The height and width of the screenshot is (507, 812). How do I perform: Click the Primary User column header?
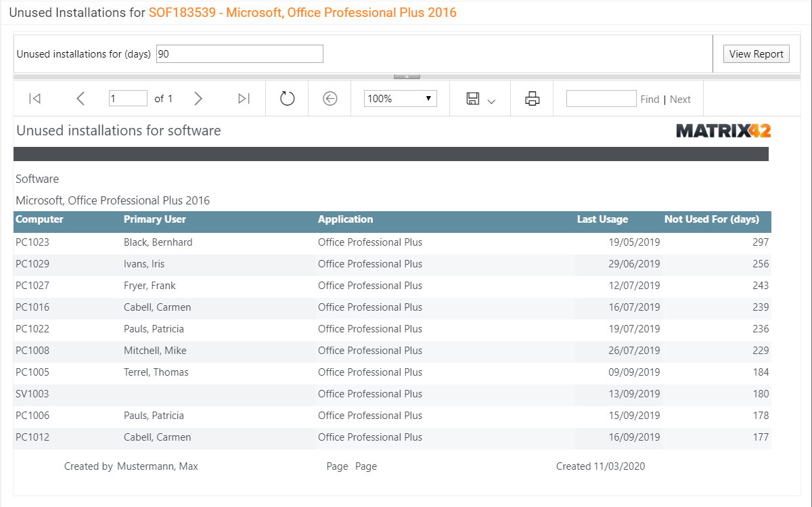[155, 219]
